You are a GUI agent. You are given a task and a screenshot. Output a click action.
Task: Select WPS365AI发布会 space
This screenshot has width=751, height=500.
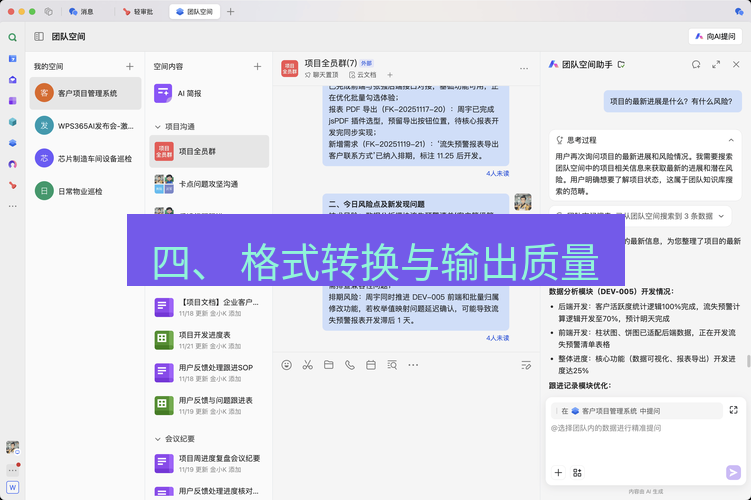tap(86, 126)
